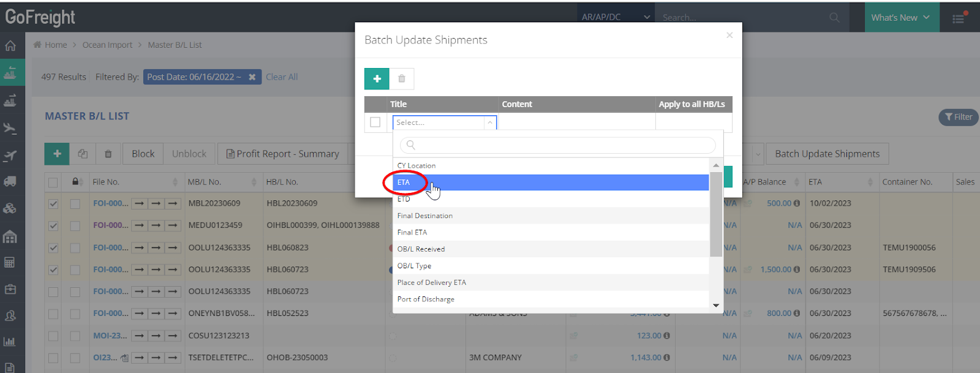Expand the Title Select dropdown
This screenshot has width=980, height=373.
point(444,122)
